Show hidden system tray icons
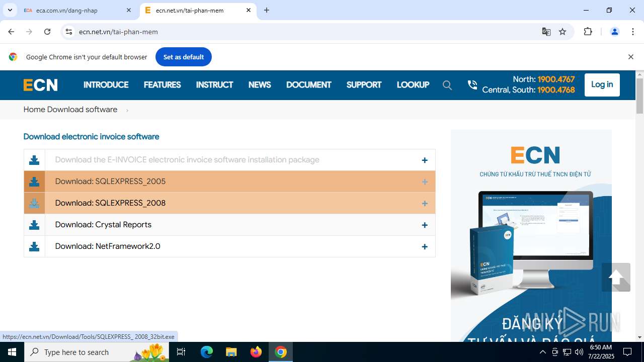This screenshot has height=362, width=644. (542, 352)
